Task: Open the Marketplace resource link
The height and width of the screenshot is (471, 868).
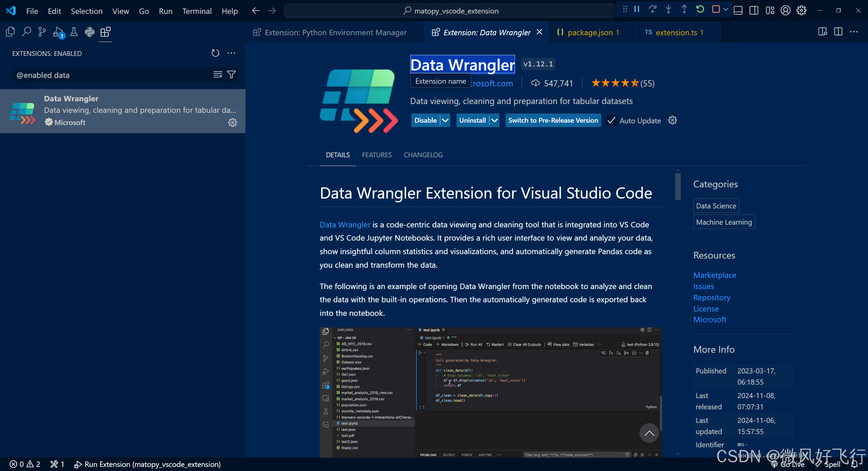Action: coord(714,275)
